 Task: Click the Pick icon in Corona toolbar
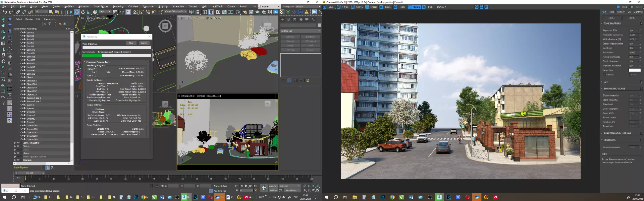point(424,7)
